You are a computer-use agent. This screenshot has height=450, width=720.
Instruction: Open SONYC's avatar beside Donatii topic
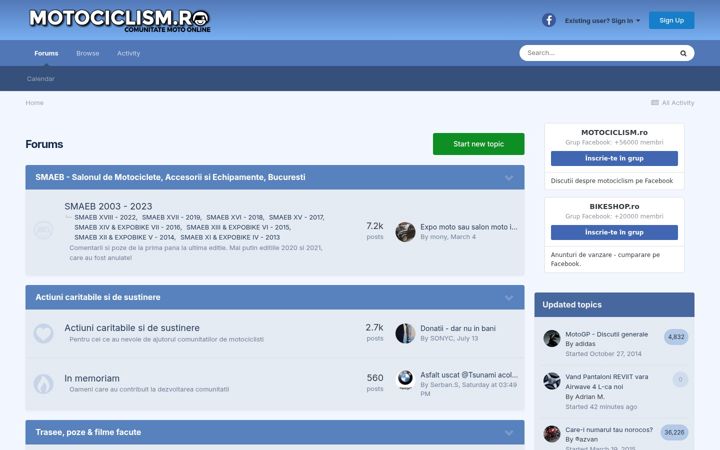(x=405, y=333)
